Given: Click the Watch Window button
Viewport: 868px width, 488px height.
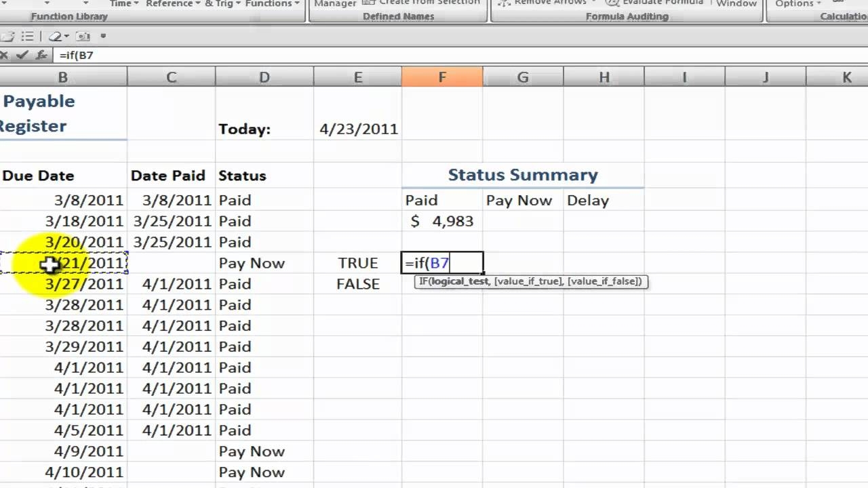Looking at the screenshot, I should (736, 2).
